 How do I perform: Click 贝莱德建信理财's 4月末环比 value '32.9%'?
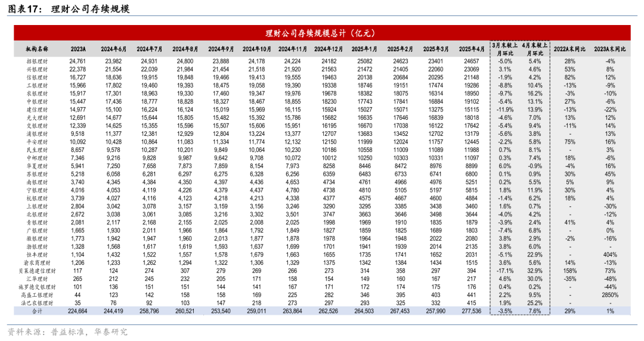(535, 271)
